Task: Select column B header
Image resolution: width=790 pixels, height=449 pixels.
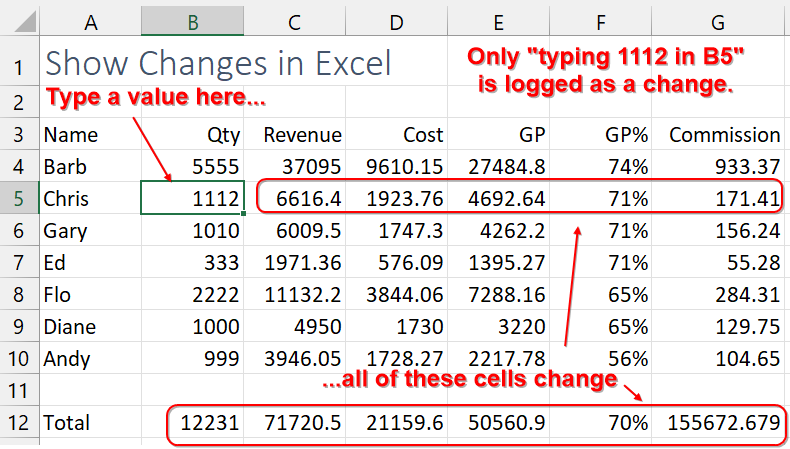Action: coord(193,20)
